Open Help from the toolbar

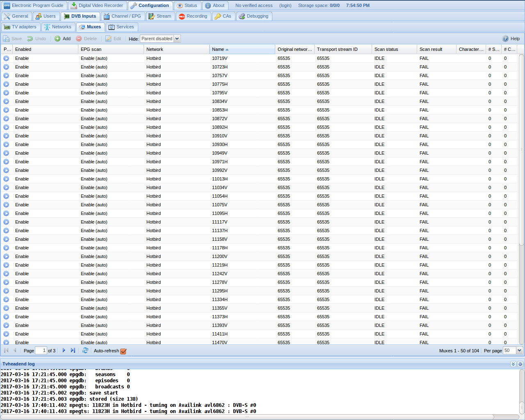511,39
